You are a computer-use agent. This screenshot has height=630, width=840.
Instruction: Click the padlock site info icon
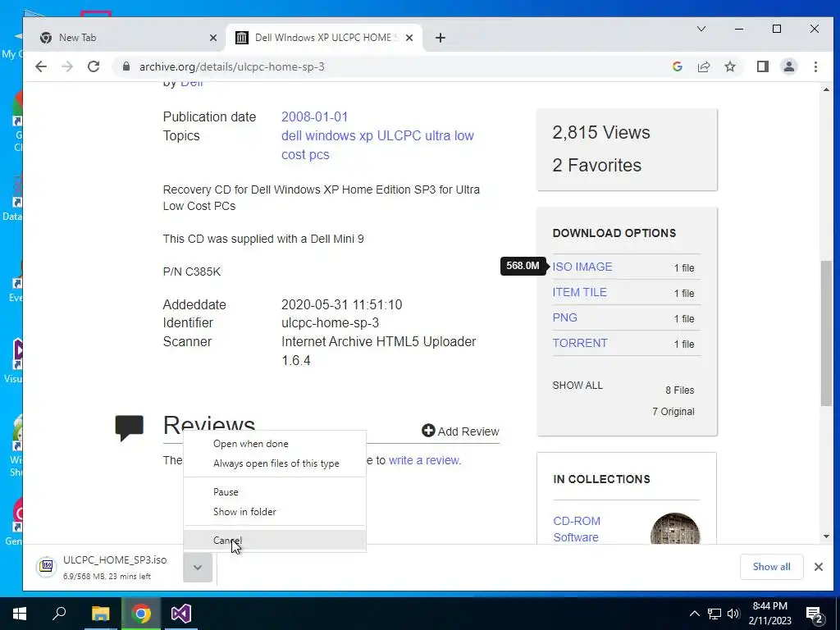point(126,66)
